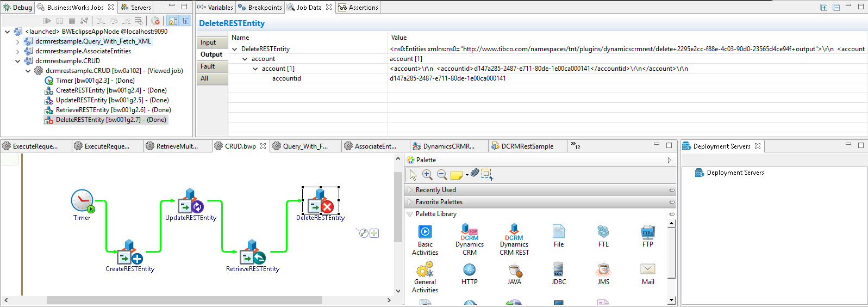Open the HTTP palette
868x307 pixels.
tap(470, 274)
